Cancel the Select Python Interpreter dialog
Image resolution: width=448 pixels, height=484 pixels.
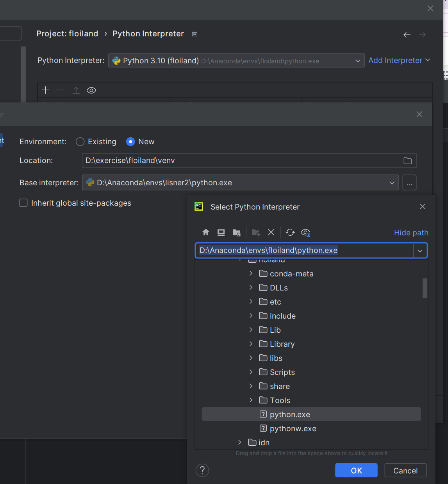pos(405,470)
